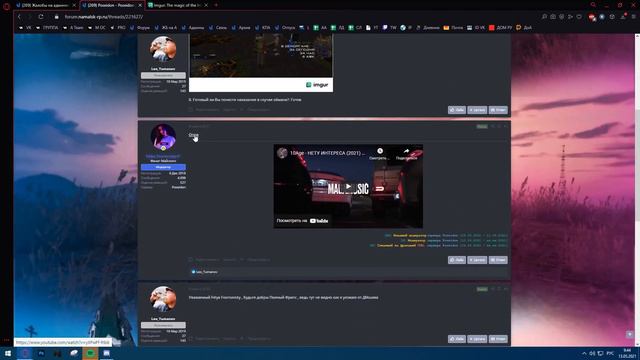Click the Opera browser taskbar icon
The height and width of the screenshot is (360, 640).
[x=24, y=353]
